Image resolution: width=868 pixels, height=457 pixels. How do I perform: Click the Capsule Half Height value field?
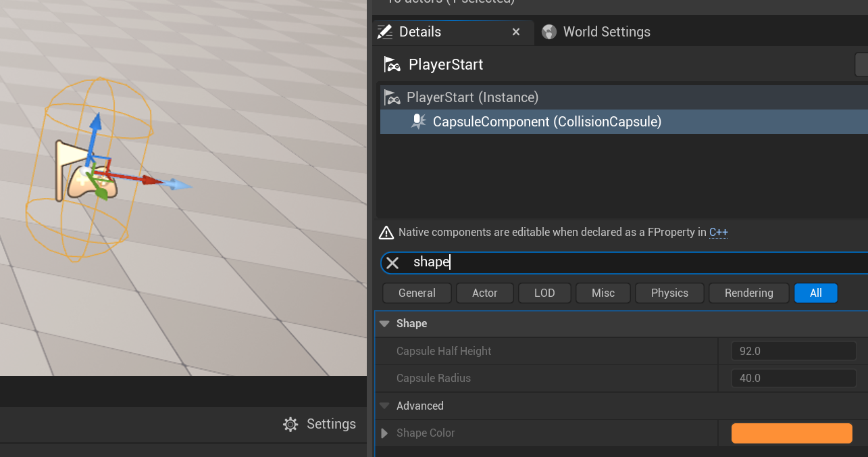click(x=794, y=352)
